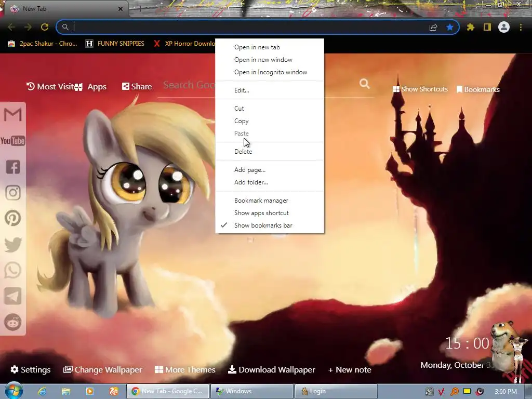This screenshot has height=399, width=532.
Task: Open Reddit from the sidebar
Action: click(13, 322)
